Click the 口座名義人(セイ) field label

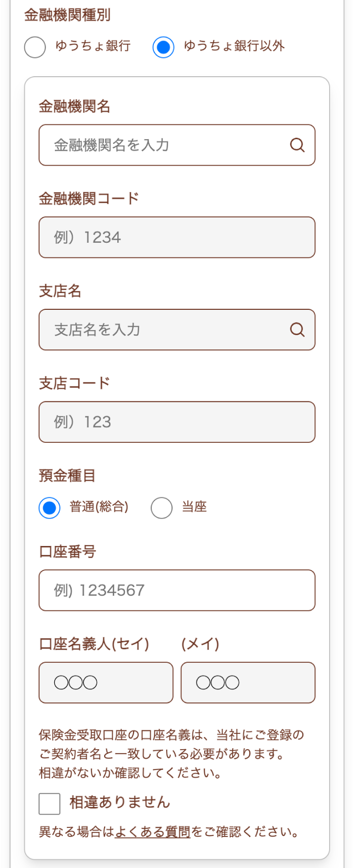(x=94, y=644)
